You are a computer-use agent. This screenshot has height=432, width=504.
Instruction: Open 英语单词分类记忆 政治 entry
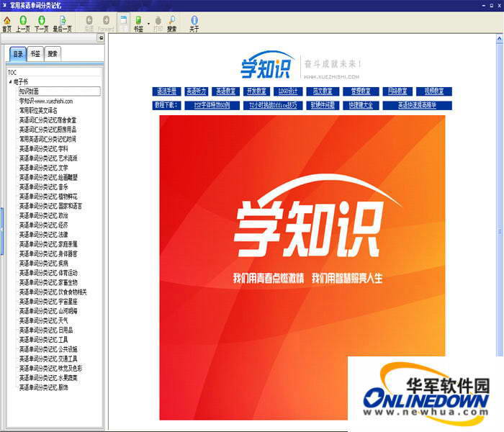tap(43, 215)
